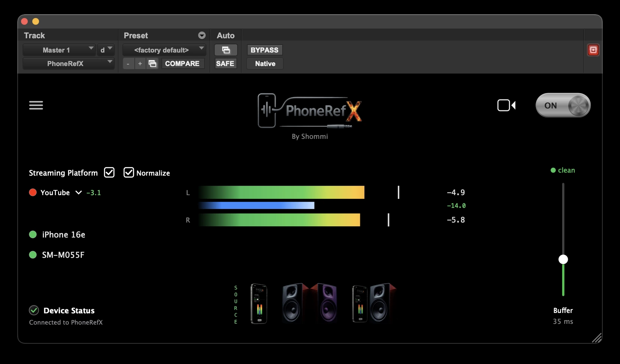Click the vertical SOURCE label

click(236, 304)
